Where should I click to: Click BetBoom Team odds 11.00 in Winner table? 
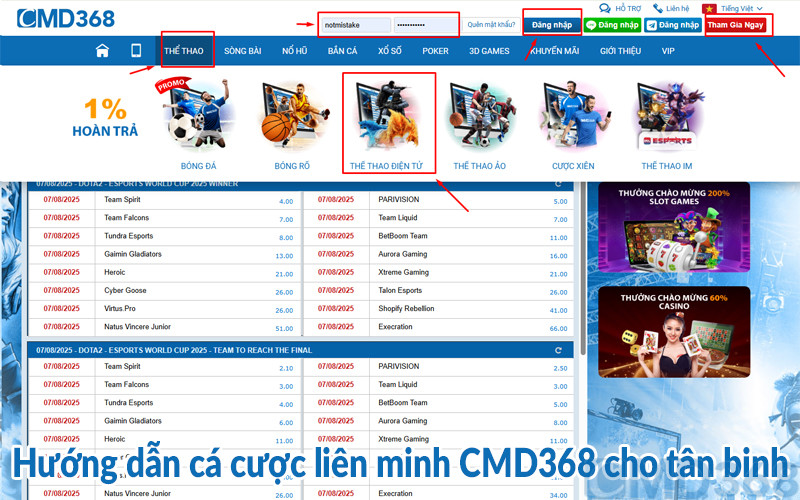click(559, 237)
